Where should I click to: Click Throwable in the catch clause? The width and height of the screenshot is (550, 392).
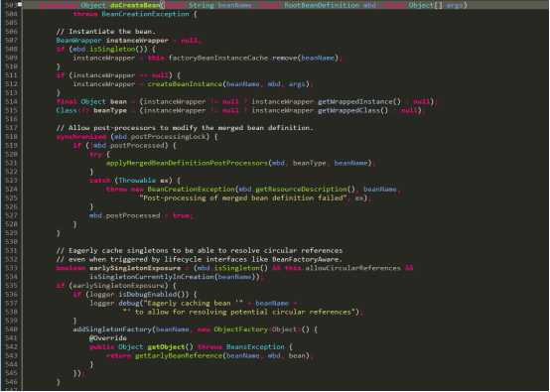[137, 181]
